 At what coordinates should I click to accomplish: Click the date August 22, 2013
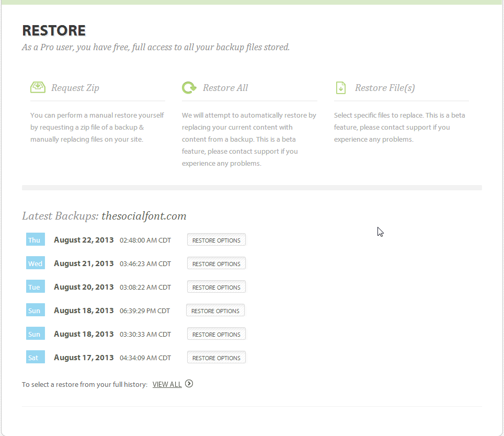click(x=84, y=240)
